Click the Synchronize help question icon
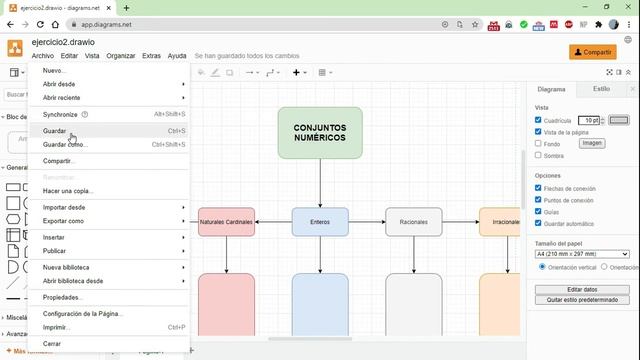Screen dimensions: 640x360 [84, 114]
